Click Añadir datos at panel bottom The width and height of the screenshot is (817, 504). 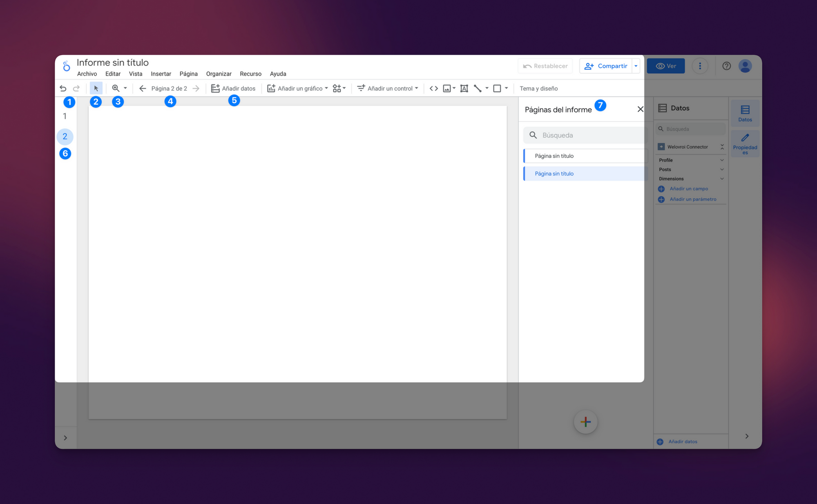683,442
